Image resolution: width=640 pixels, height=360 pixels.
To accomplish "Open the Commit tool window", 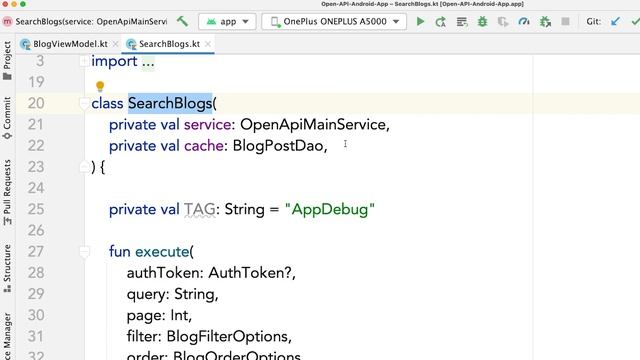I will (x=7, y=118).
